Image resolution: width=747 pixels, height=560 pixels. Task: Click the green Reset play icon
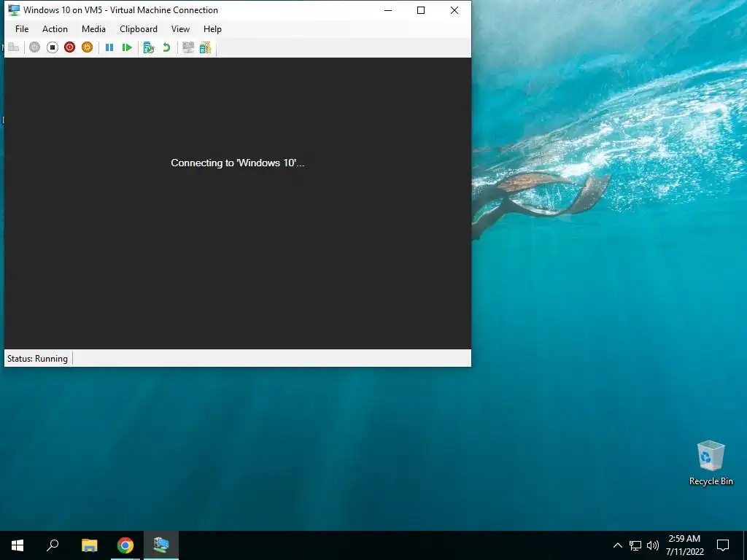pos(127,47)
